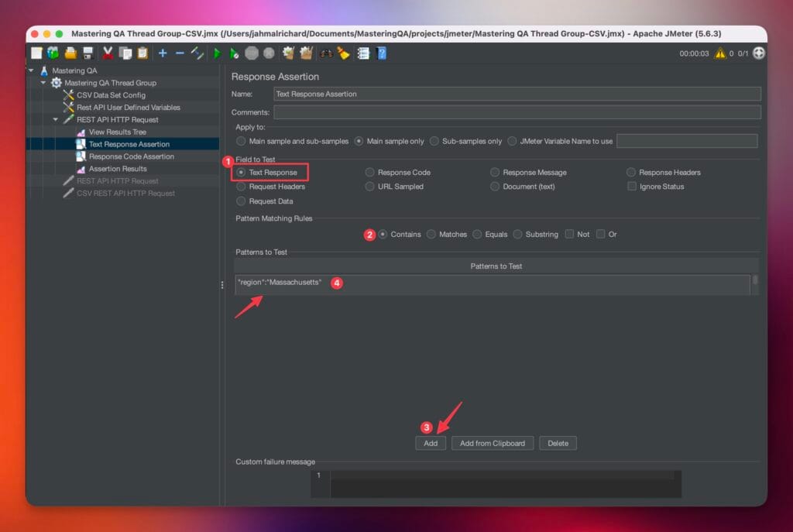Select Response Code Assertion tree item
Image resolution: width=793 pixels, height=532 pixels.
pos(131,156)
